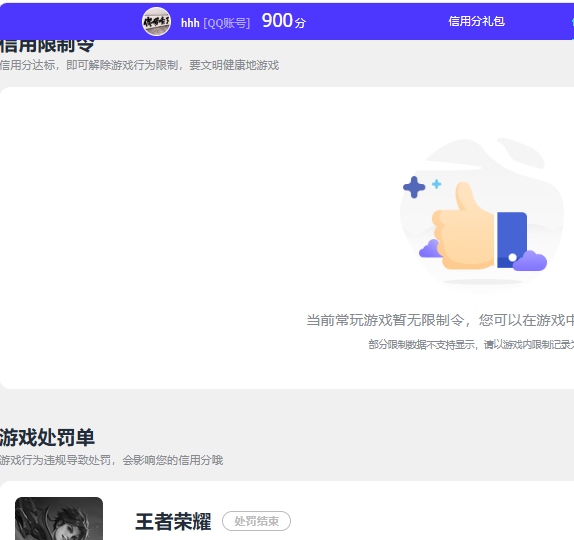
Task: Click the 处罚结束 status badge
Action: click(256, 521)
